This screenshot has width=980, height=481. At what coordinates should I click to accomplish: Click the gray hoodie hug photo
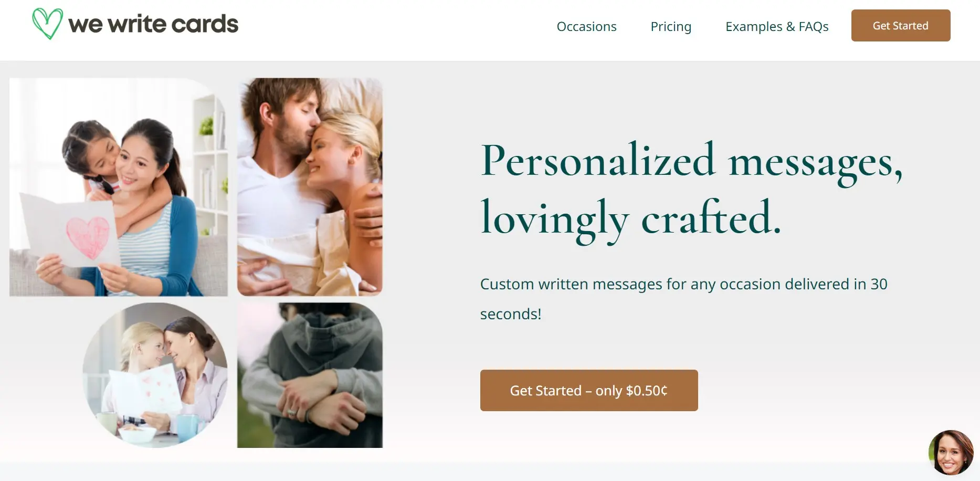pos(310,375)
